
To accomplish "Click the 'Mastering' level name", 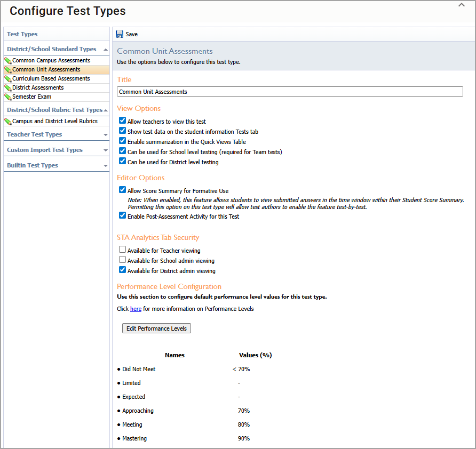I will [x=134, y=438].
